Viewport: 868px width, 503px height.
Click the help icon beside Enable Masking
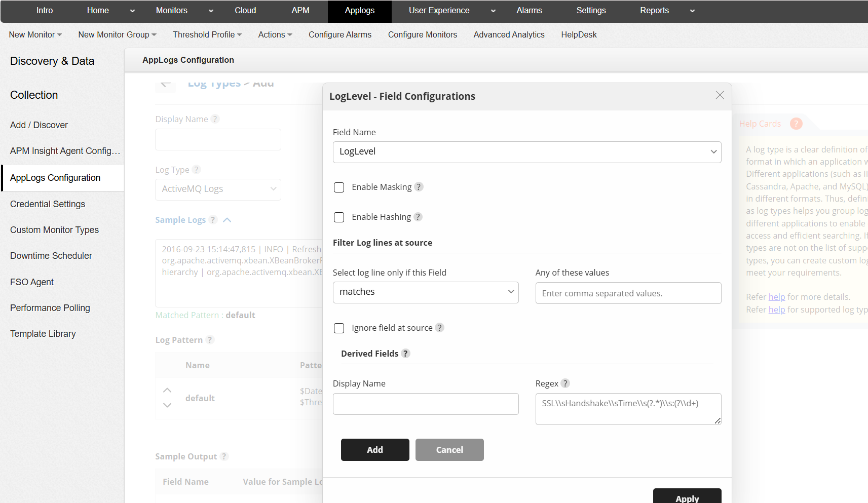[419, 186]
